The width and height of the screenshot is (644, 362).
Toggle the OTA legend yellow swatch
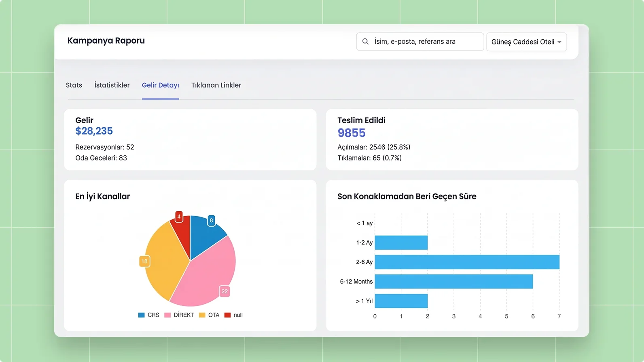point(202,315)
